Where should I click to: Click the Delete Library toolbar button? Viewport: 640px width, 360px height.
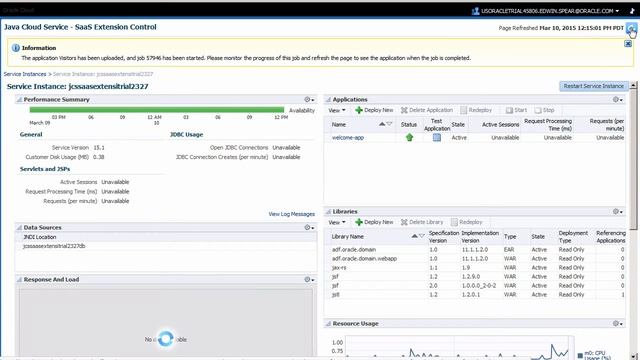pos(422,222)
